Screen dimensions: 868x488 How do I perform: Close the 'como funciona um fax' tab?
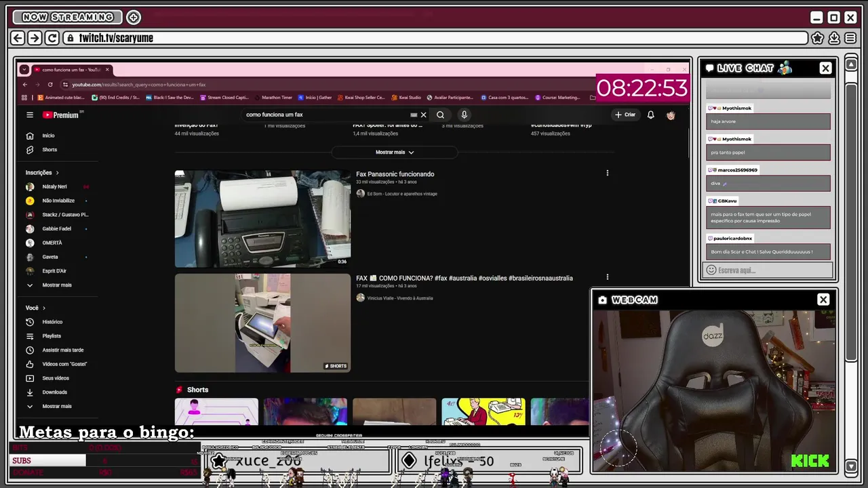(x=106, y=69)
